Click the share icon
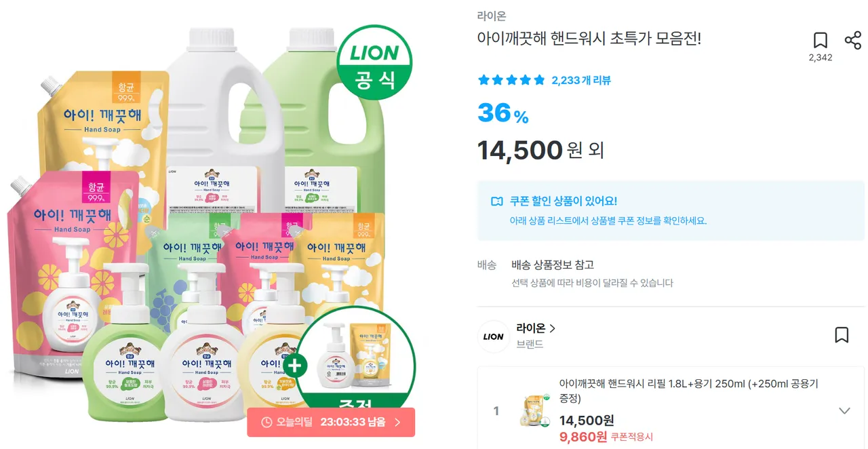The height and width of the screenshot is (449, 868). click(852, 40)
